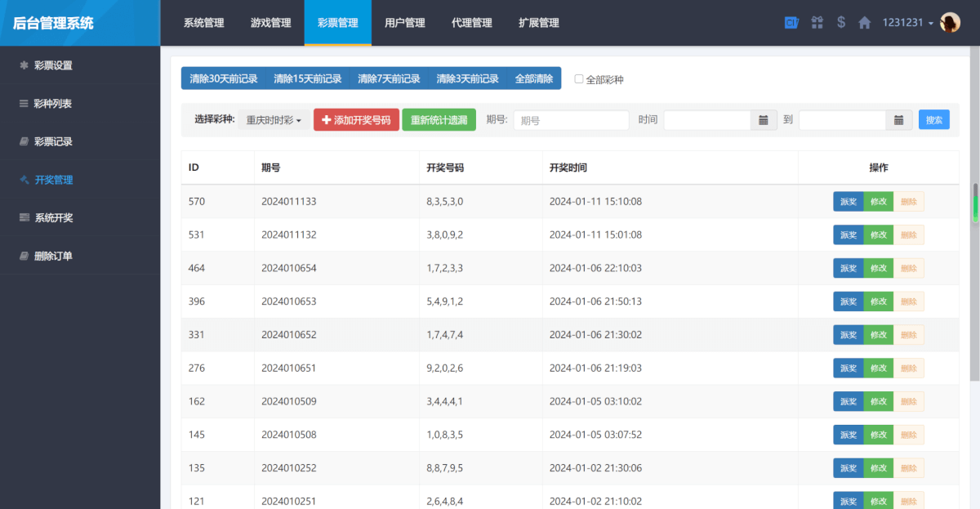This screenshot has height=509, width=980.
Task: Open the 用户管理 top menu
Action: pos(404,23)
